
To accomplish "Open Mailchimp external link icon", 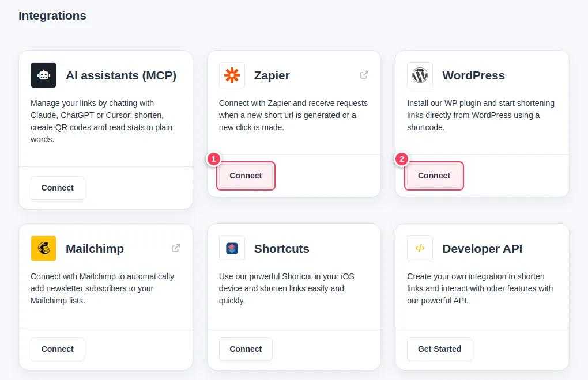I will (x=175, y=248).
